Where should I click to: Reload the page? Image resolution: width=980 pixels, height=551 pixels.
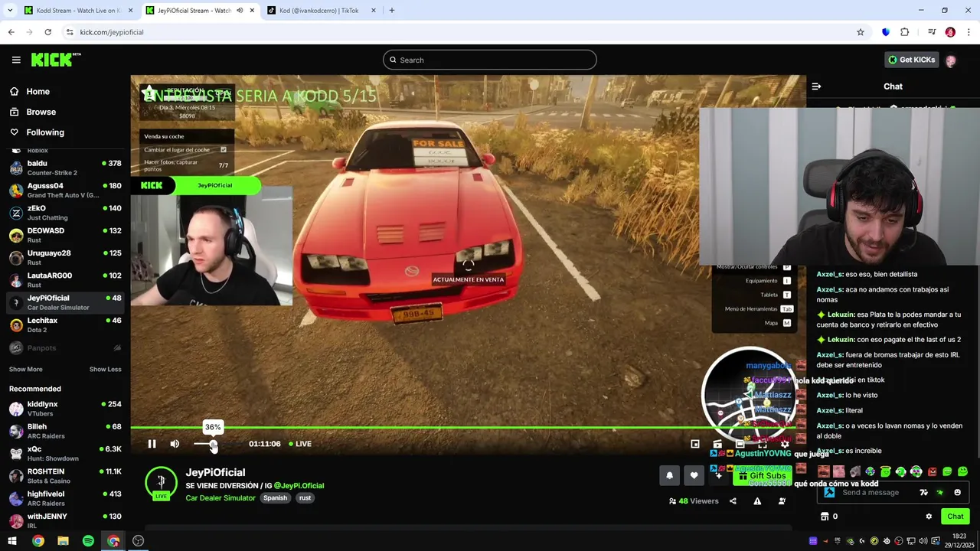point(47,32)
